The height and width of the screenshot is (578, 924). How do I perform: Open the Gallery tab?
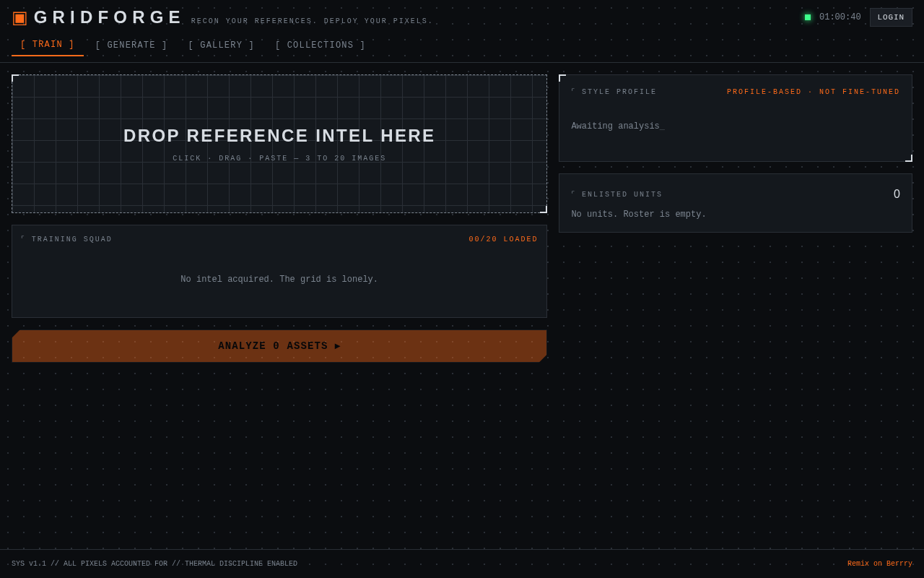click(222, 46)
